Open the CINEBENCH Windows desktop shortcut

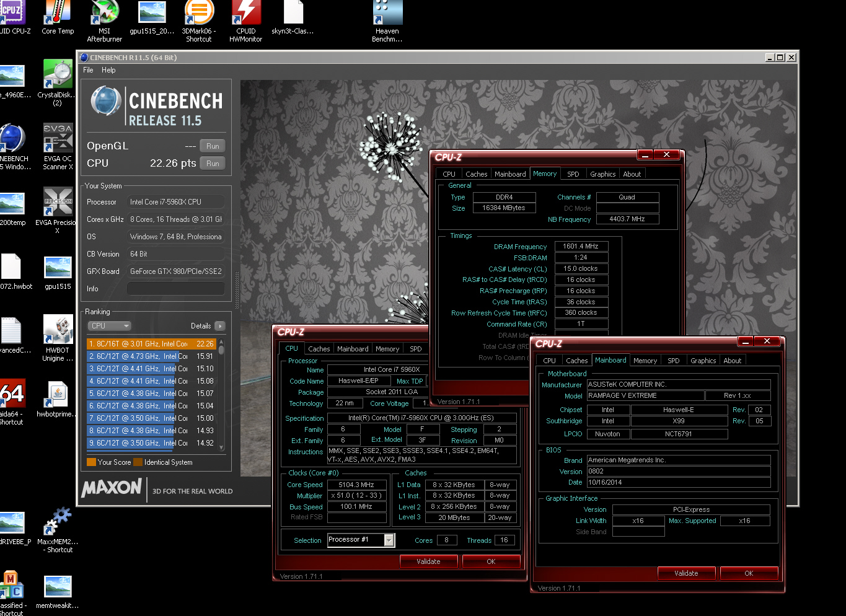(12, 146)
